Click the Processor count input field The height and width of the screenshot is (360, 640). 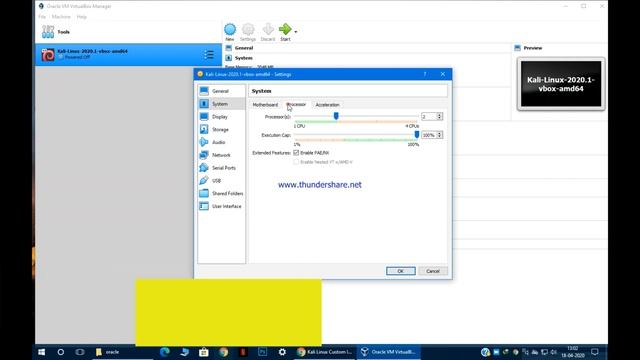click(429, 117)
